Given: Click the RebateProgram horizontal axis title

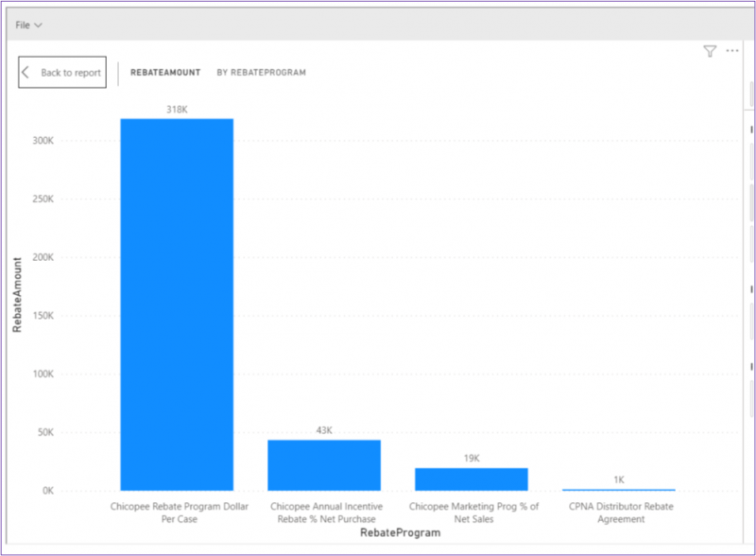Looking at the screenshot, I should pyautogui.click(x=400, y=533).
